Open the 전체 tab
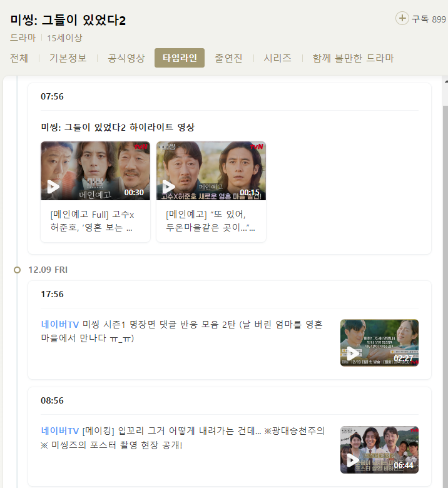This screenshot has height=488, width=448. (19, 58)
